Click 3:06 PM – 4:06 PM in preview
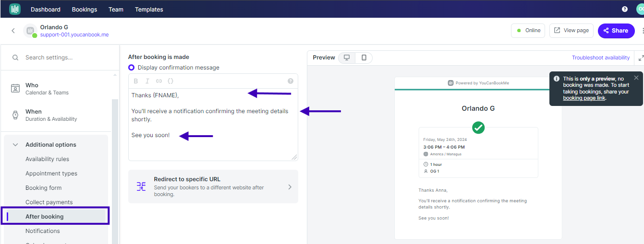This screenshot has height=244, width=644. click(444, 147)
